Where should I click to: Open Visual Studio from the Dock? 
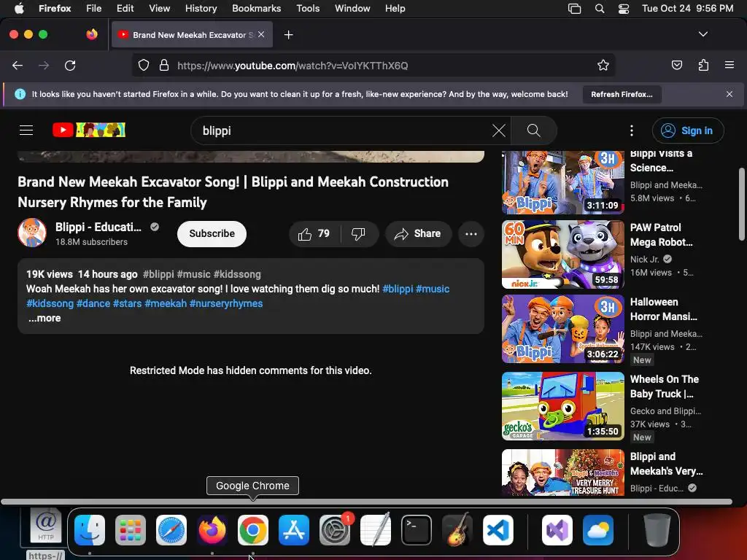pos(557,530)
